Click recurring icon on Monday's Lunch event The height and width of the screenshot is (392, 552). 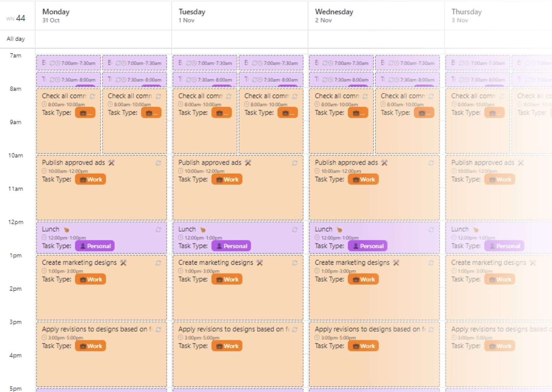(158, 230)
